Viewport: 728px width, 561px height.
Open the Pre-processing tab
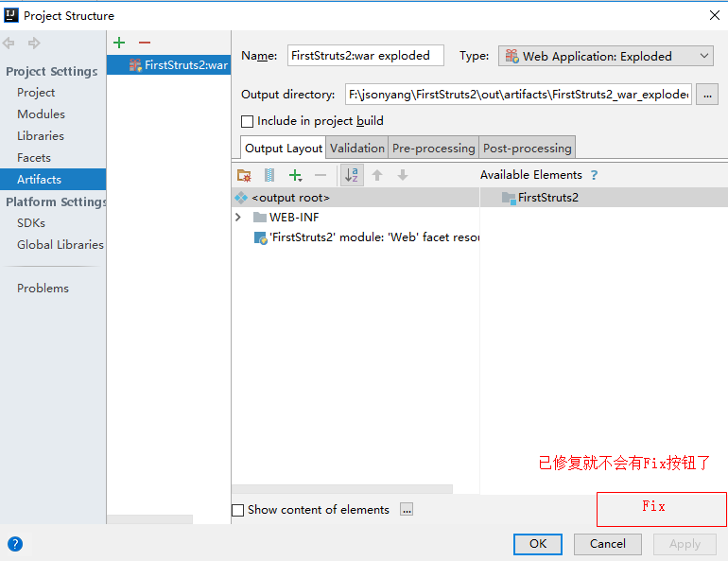click(x=434, y=149)
